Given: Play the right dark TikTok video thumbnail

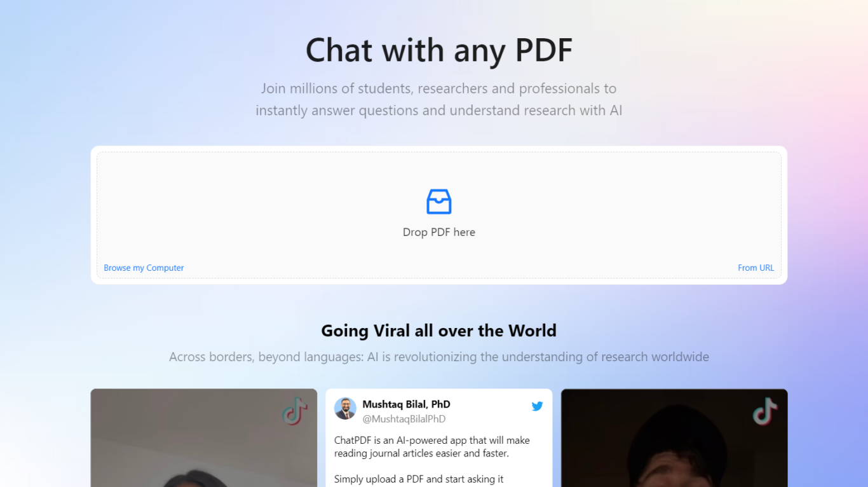Looking at the screenshot, I should (x=674, y=438).
